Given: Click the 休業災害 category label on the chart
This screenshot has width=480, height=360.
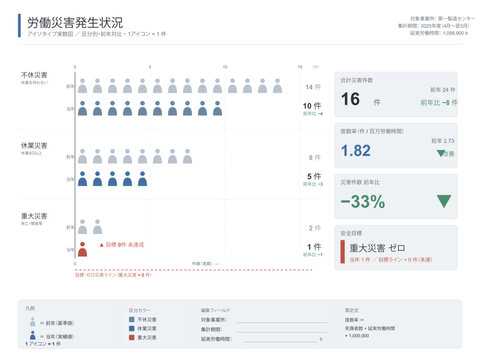Looking at the screenshot, I should [x=34, y=146].
